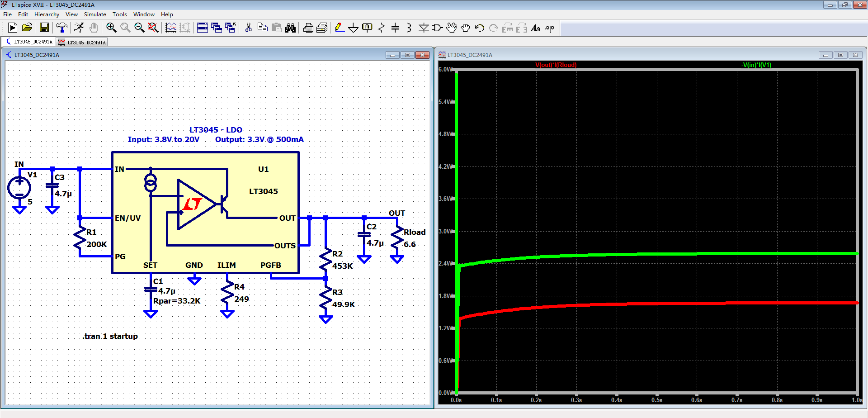
Task: Place a Ground symbol tool
Action: click(x=353, y=28)
